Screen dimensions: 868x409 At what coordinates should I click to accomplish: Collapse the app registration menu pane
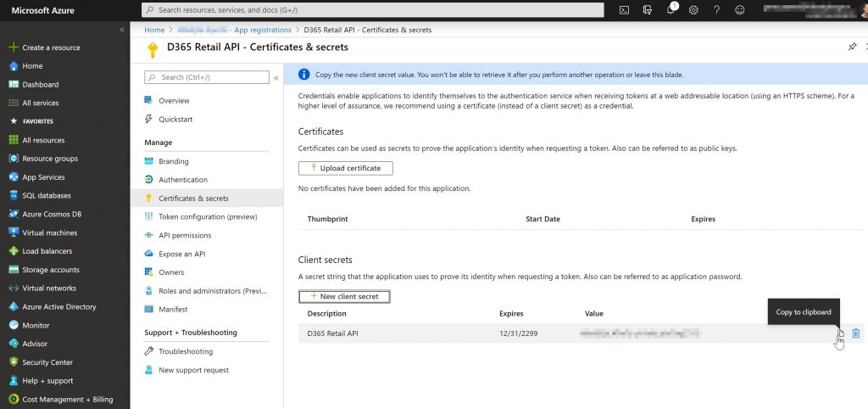tap(276, 77)
